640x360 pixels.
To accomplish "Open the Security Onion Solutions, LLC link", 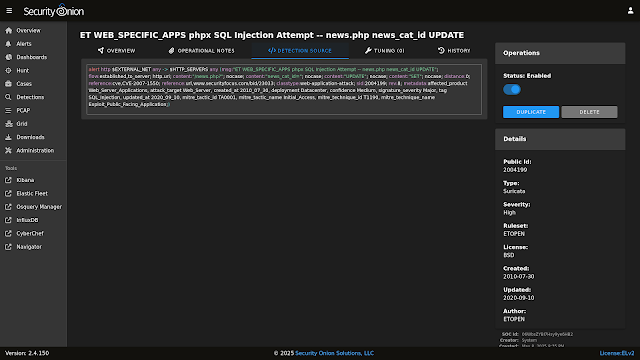I will (334, 353).
